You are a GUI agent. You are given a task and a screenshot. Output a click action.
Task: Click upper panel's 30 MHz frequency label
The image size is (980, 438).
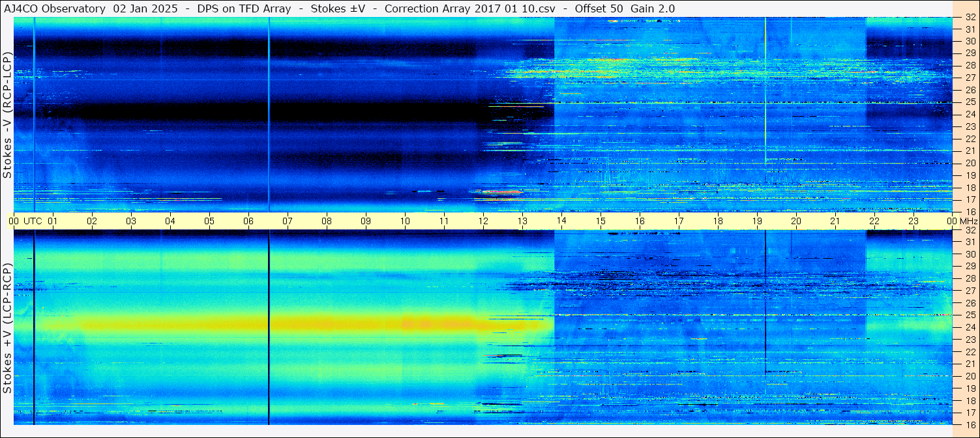click(970, 41)
